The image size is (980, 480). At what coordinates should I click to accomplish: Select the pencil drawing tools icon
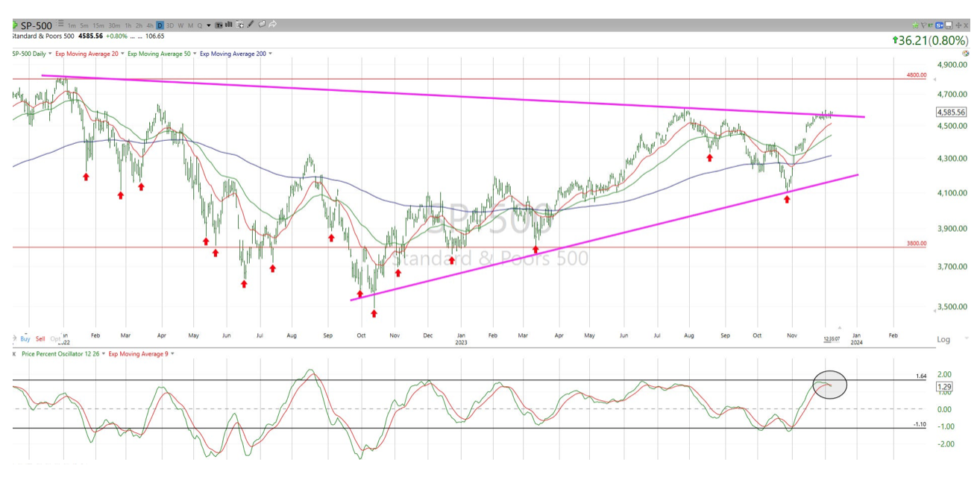(x=251, y=24)
